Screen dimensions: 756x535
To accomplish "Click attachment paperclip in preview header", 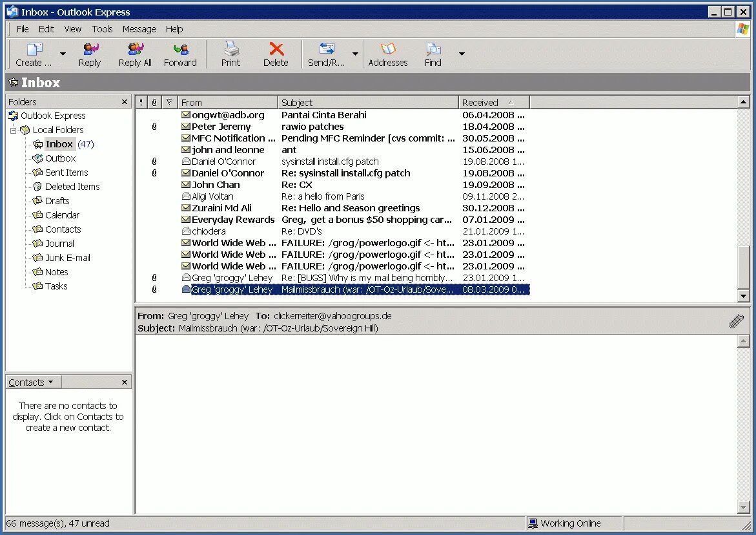I will click(736, 321).
